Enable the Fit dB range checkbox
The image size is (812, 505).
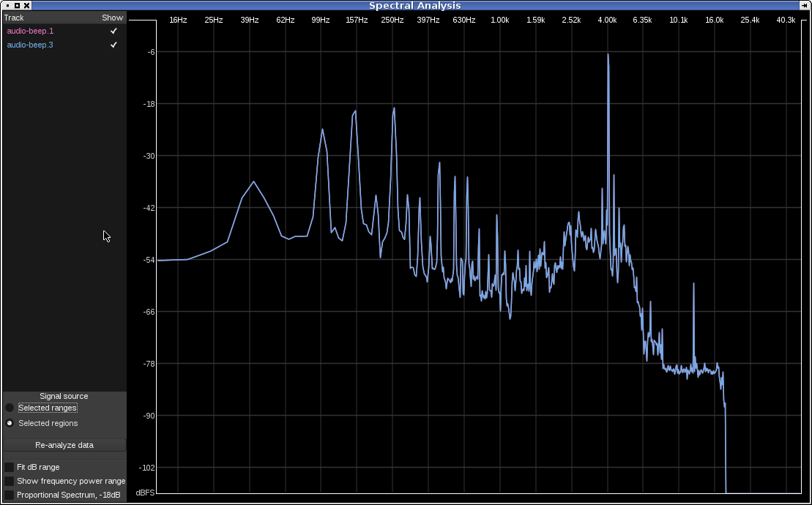[10, 467]
